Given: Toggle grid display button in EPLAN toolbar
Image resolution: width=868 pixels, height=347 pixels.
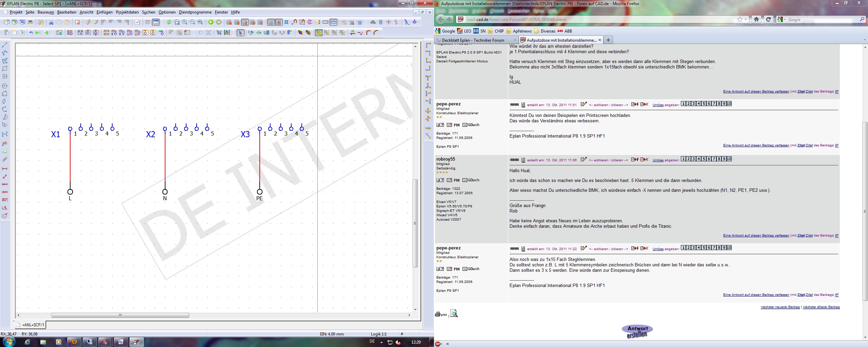Looking at the screenshot, I should click(x=271, y=22).
